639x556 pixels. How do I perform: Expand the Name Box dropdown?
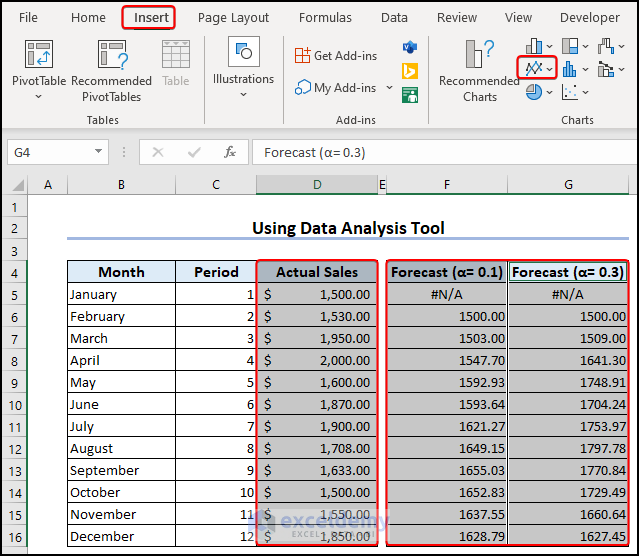tap(99, 152)
